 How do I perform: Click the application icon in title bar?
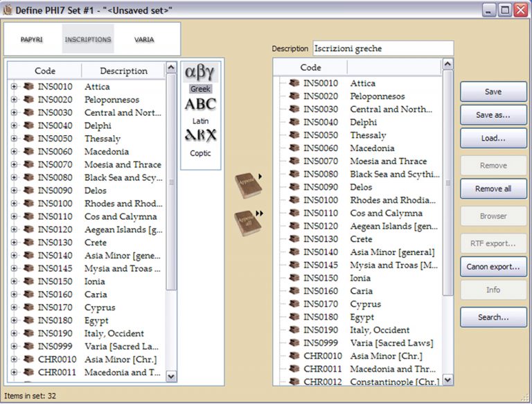[8, 10]
